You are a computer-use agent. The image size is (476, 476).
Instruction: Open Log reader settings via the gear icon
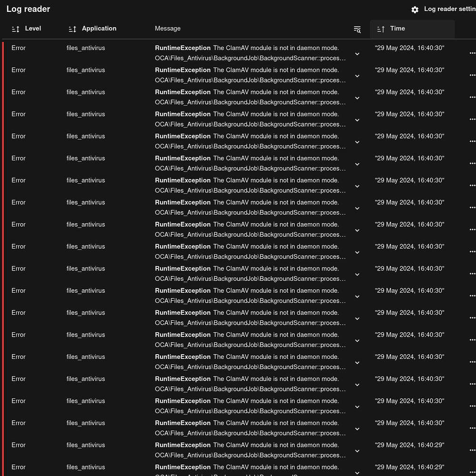coord(414,9)
